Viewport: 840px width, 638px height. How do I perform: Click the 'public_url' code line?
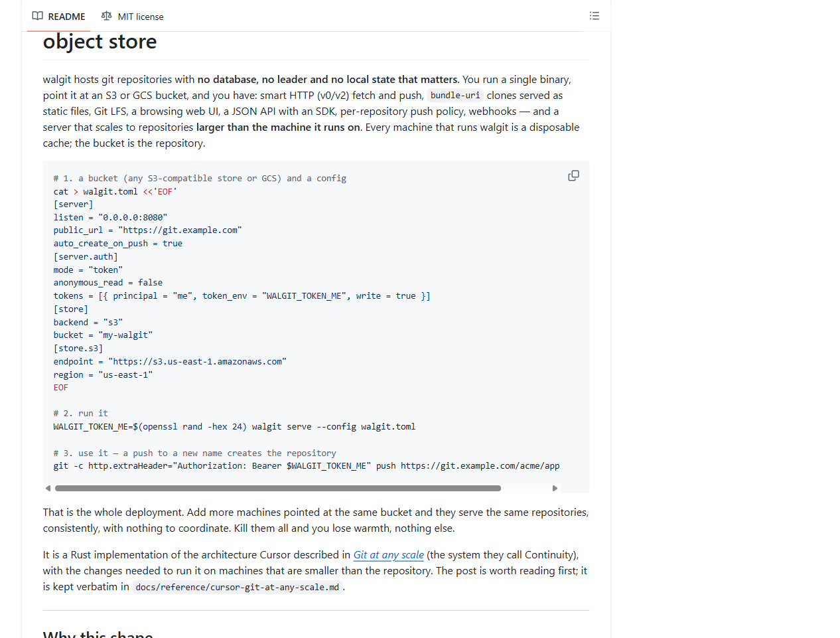[x=148, y=230]
